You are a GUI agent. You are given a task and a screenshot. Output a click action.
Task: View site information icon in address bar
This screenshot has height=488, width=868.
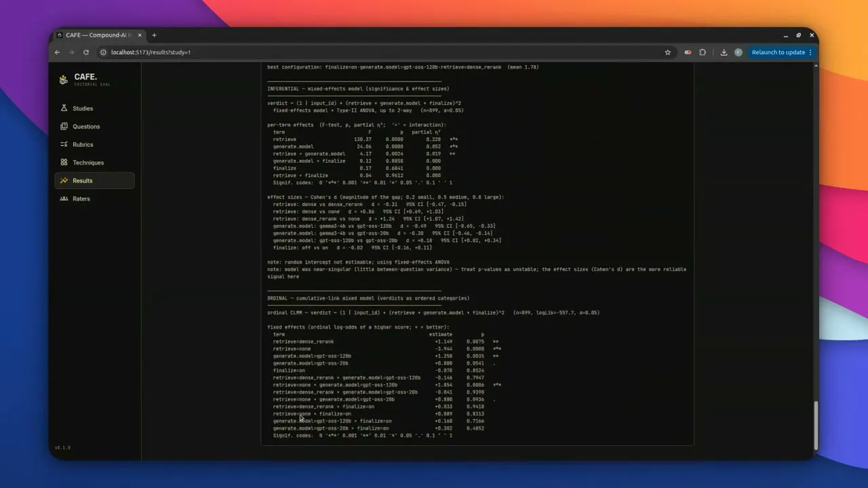[104, 52]
